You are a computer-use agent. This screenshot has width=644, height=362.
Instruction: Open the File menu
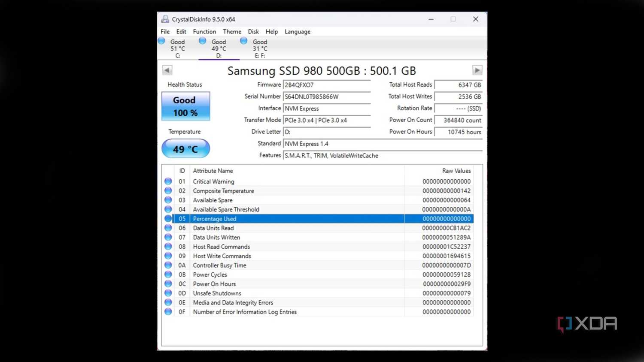tap(165, 32)
